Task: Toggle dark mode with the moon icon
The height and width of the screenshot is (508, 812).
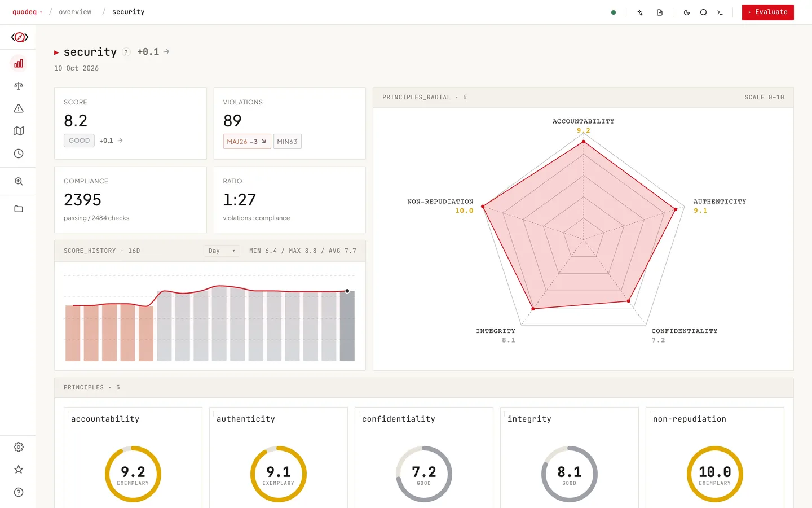Action: (x=687, y=12)
